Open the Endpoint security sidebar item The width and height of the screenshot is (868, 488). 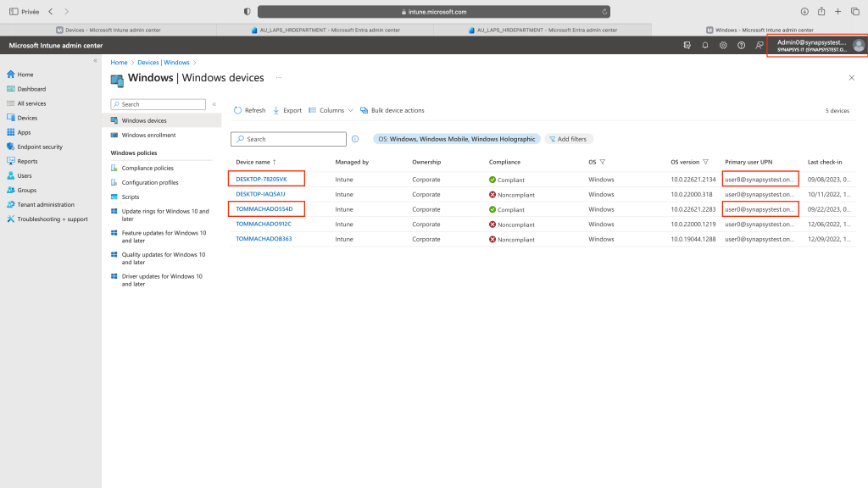click(x=40, y=147)
